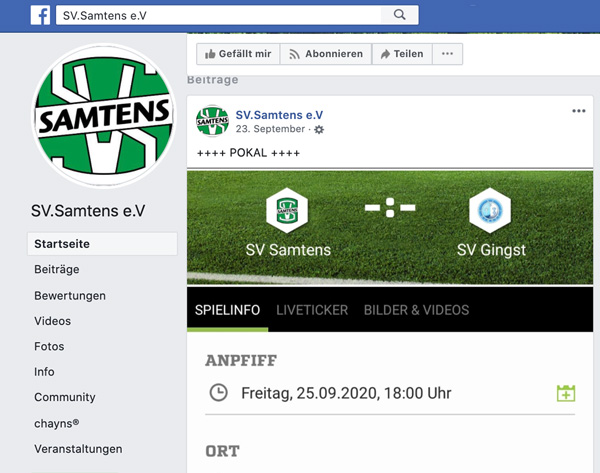
Task: Subscribe using the Abonnieren button
Action: coord(326,54)
